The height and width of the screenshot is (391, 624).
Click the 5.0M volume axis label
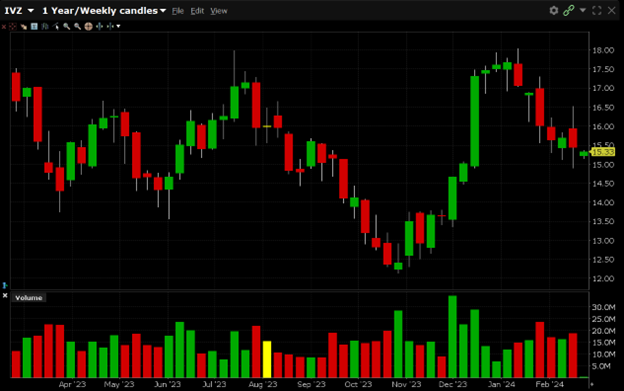click(x=601, y=366)
